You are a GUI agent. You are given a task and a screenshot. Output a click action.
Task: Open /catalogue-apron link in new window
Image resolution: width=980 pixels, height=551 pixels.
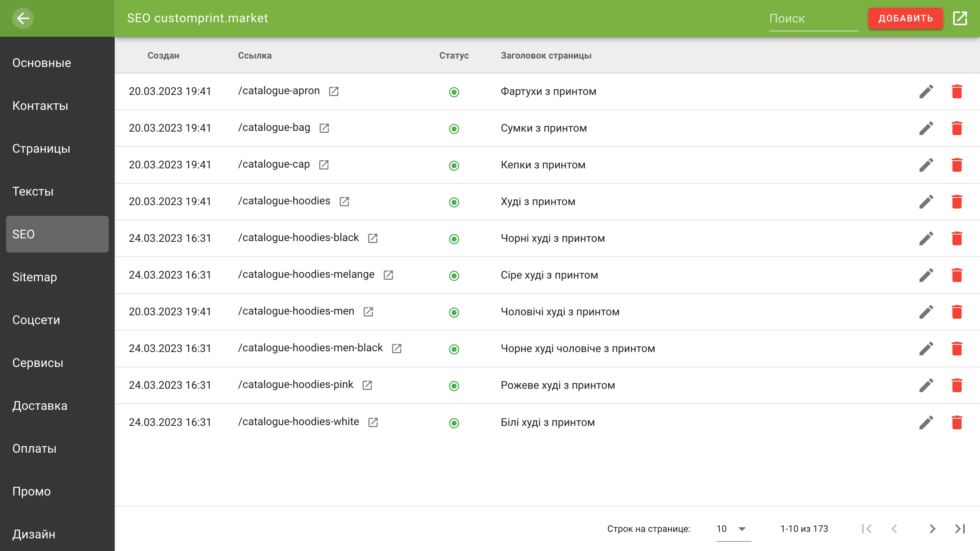tap(334, 91)
